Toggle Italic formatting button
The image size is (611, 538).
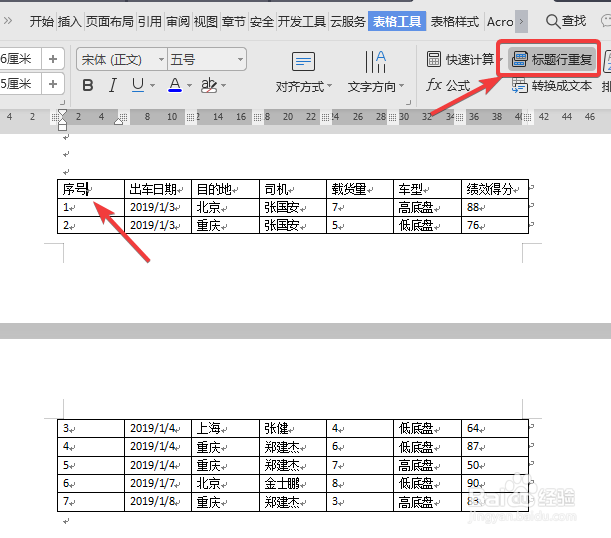click(113, 85)
